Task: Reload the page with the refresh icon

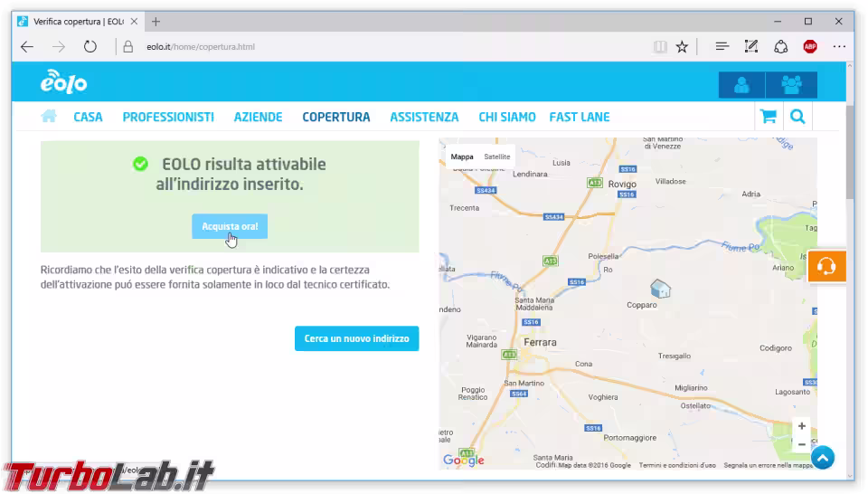Action: 90,47
